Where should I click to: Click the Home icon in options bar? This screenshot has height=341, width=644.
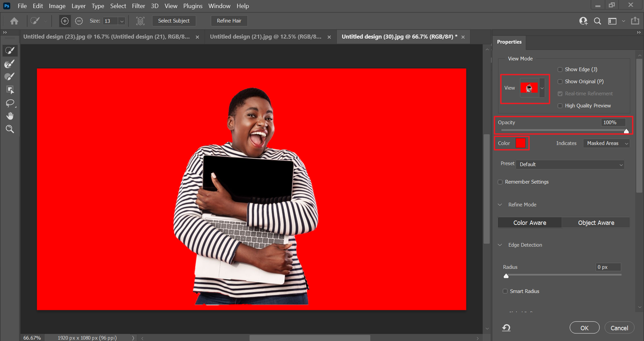(14, 21)
